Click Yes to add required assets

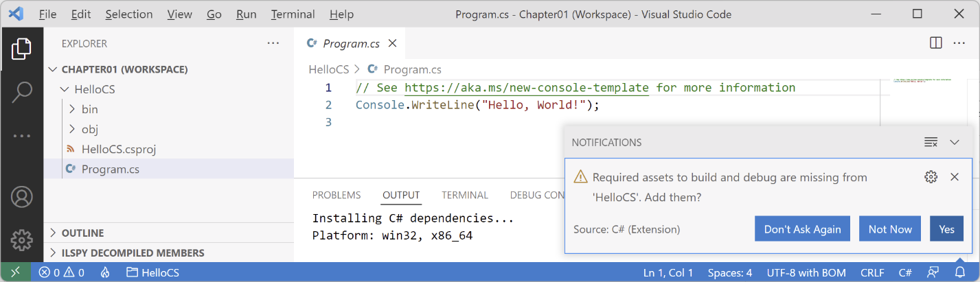946,229
